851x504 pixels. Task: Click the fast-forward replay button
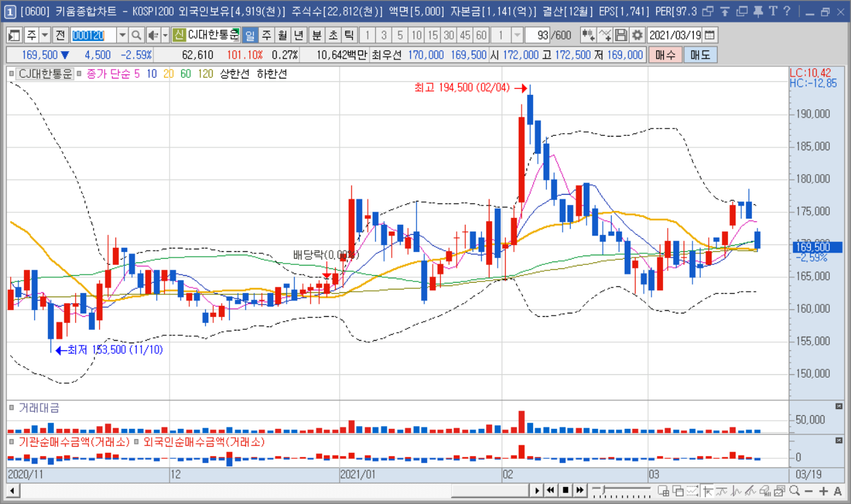[580, 490]
